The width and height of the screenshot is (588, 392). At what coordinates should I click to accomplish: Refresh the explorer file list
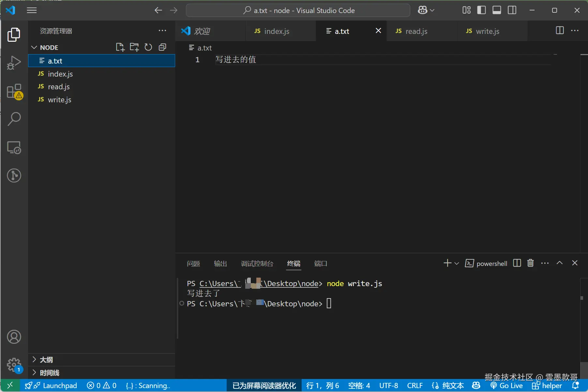pos(148,47)
